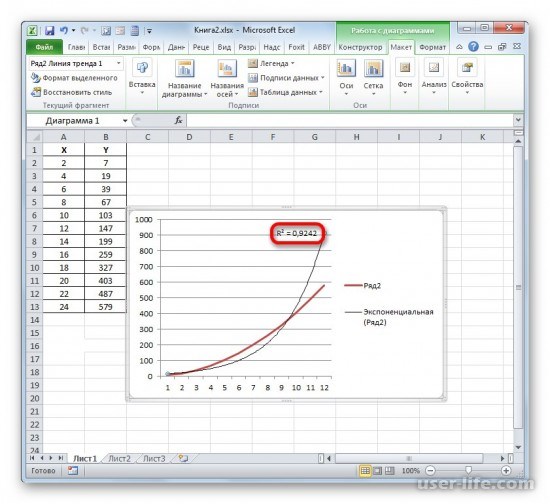
Task: Expand the formula bar
Action: [518, 120]
